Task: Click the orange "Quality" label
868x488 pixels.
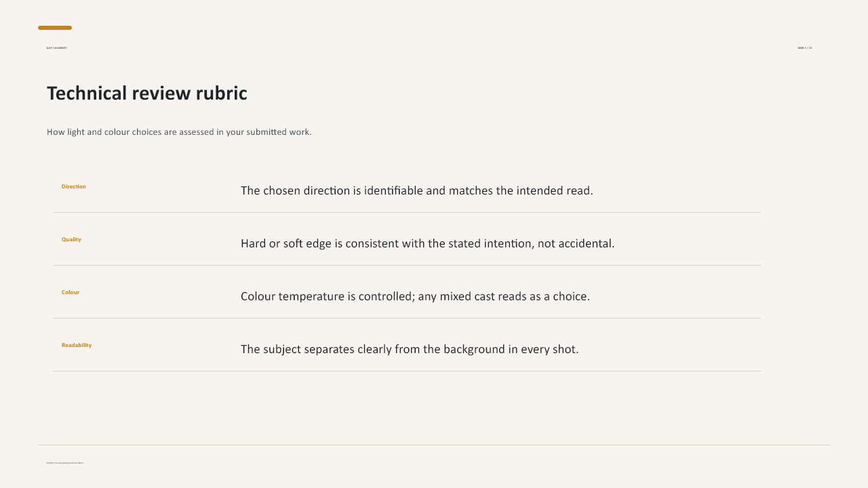Action: (x=71, y=239)
